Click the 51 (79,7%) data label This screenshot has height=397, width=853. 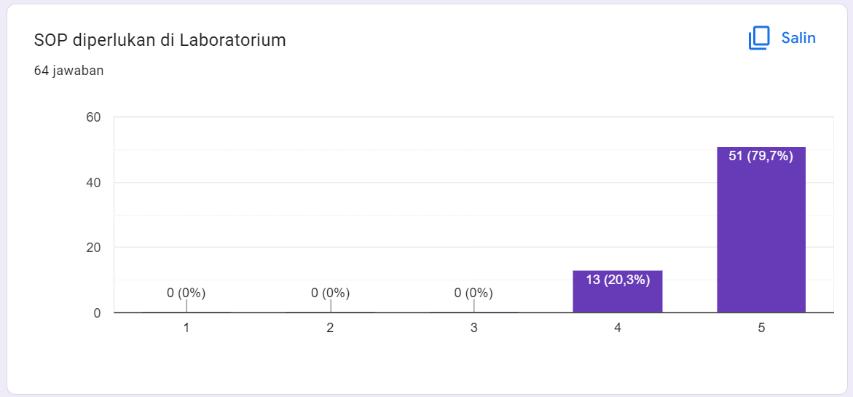(x=761, y=157)
